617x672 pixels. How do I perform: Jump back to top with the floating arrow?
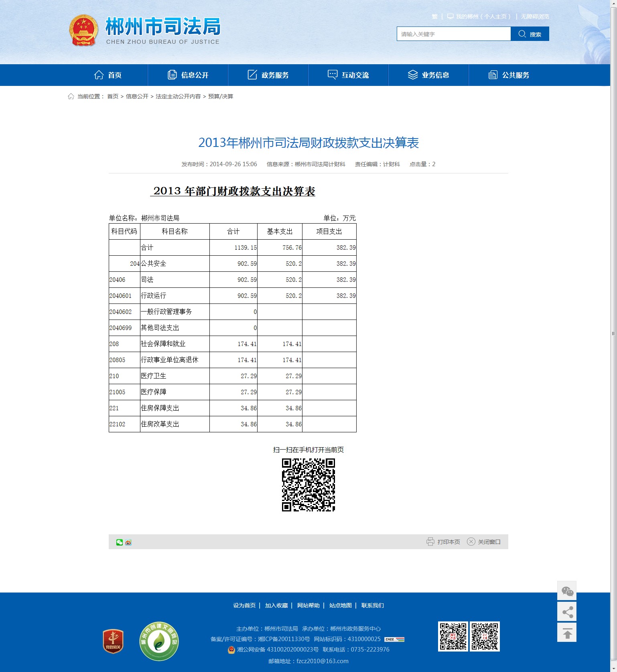[567, 633]
